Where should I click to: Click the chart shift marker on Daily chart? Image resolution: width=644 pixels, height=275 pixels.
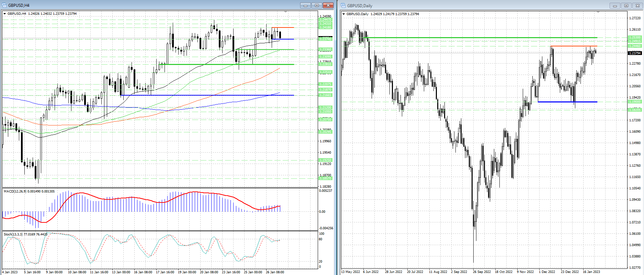[x=598, y=13]
